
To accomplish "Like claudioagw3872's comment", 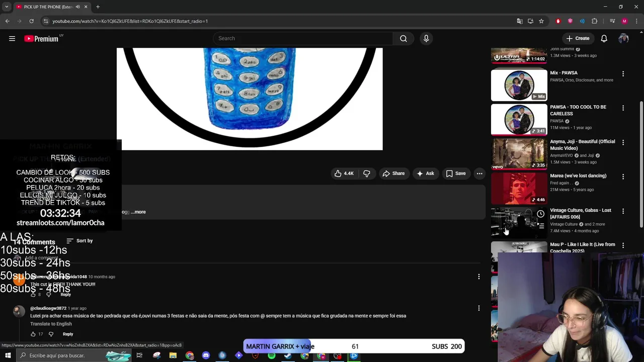I will point(33,334).
